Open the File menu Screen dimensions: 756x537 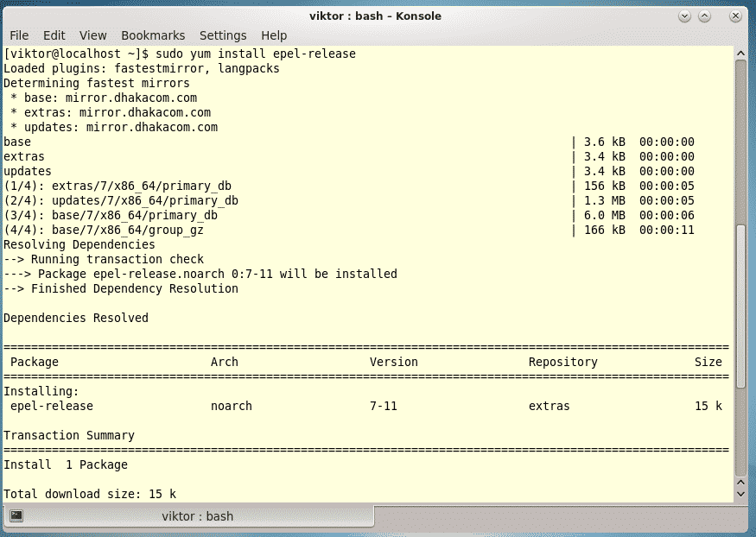(x=19, y=35)
